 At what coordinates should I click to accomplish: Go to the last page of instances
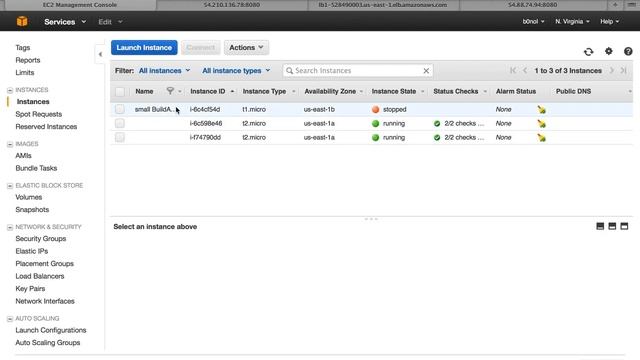coord(623,71)
